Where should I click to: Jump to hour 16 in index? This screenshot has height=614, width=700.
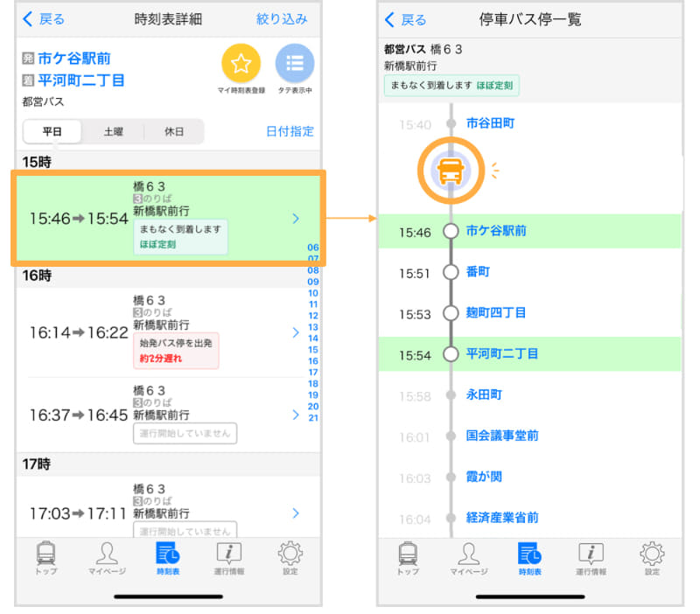[x=313, y=361]
